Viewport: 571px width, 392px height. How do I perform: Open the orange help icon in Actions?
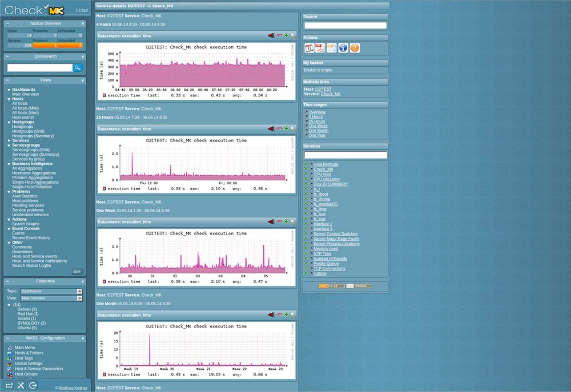coord(355,48)
